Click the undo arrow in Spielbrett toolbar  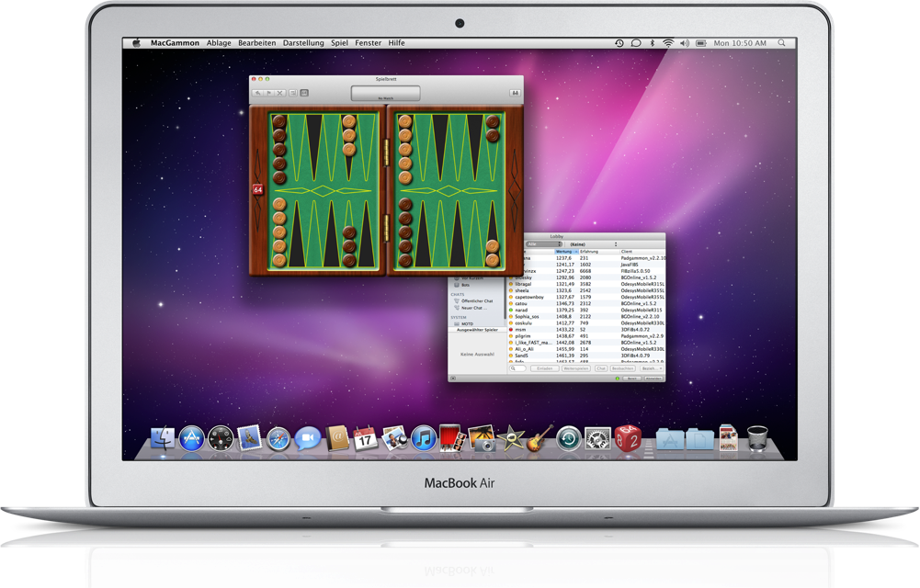257,93
